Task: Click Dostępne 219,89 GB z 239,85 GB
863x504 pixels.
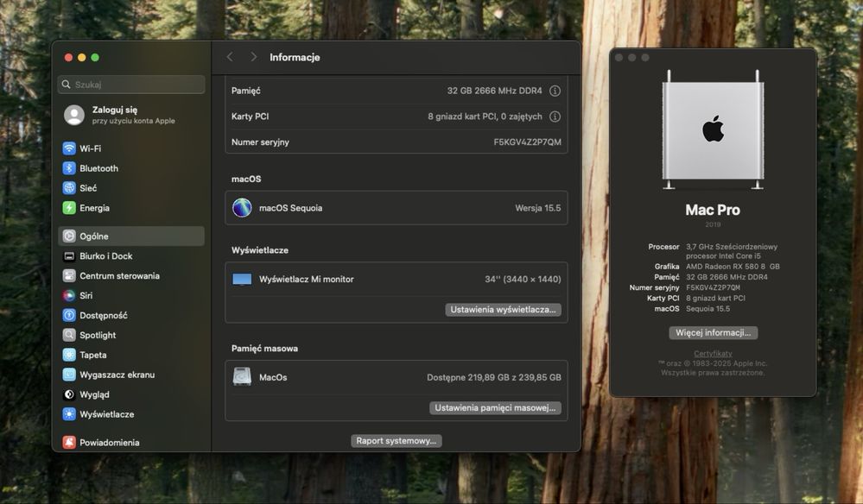Action: pos(493,378)
